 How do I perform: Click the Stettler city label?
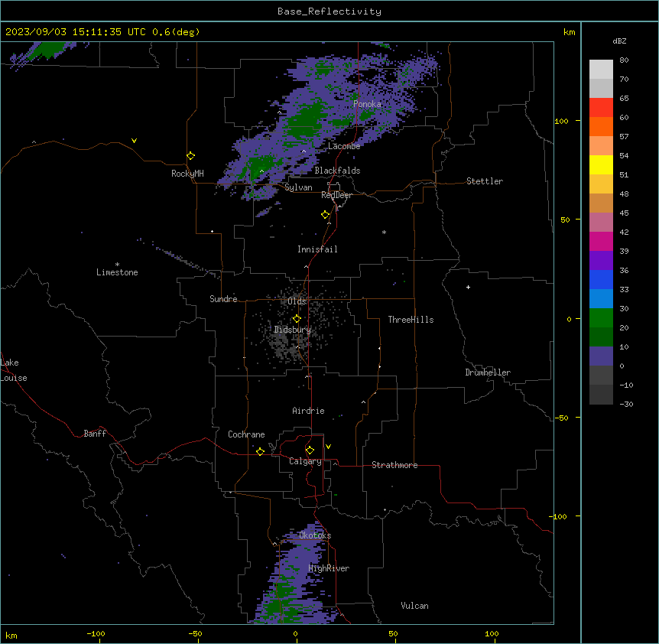point(485,181)
